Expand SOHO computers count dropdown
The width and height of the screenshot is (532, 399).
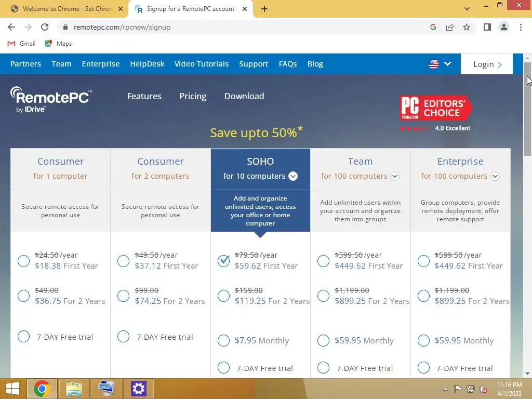coord(293,176)
